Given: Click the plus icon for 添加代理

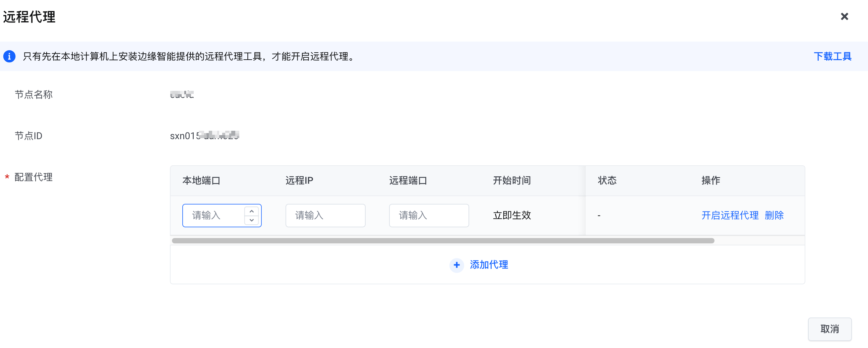Looking at the screenshot, I should [456, 266].
